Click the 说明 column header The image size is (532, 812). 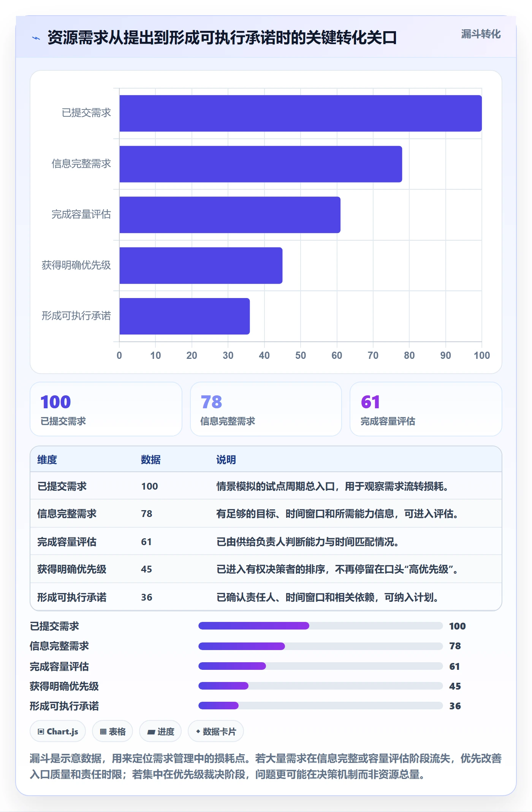[226, 460]
